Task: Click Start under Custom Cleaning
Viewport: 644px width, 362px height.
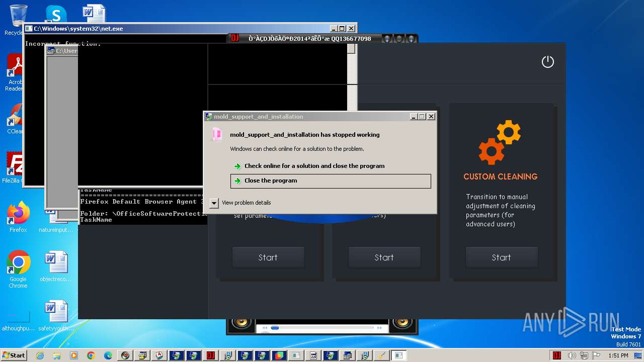Action: (x=501, y=257)
